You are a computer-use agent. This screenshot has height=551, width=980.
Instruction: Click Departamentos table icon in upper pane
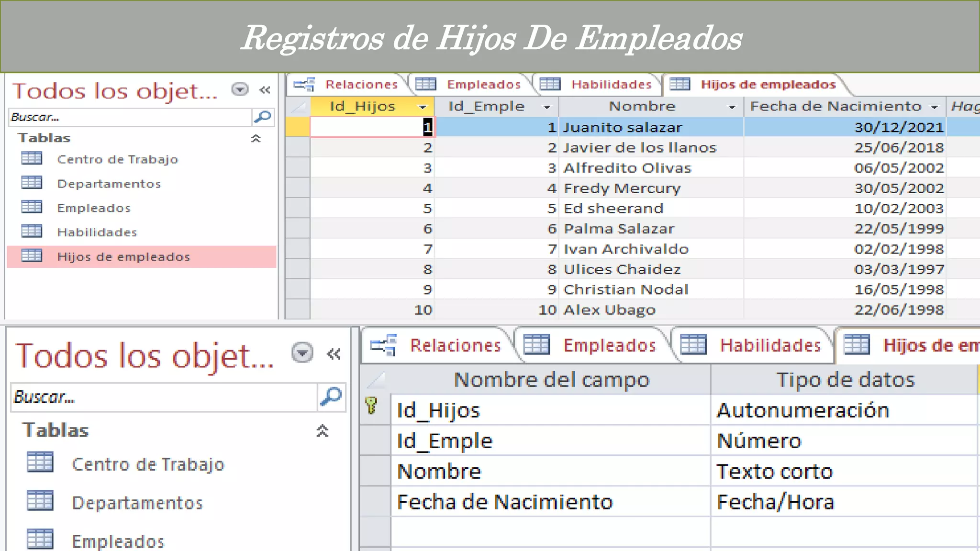[x=32, y=183]
